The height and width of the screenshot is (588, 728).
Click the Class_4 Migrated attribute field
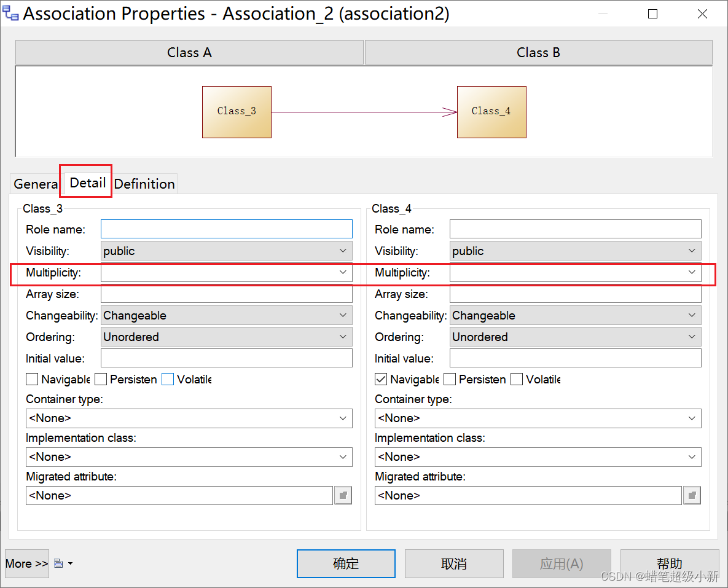528,496
